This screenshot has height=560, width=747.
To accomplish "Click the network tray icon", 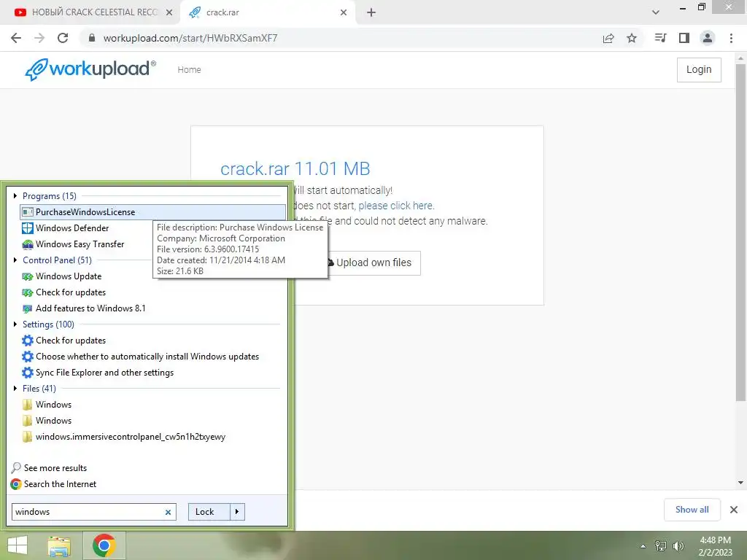I will (x=661, y=546).
